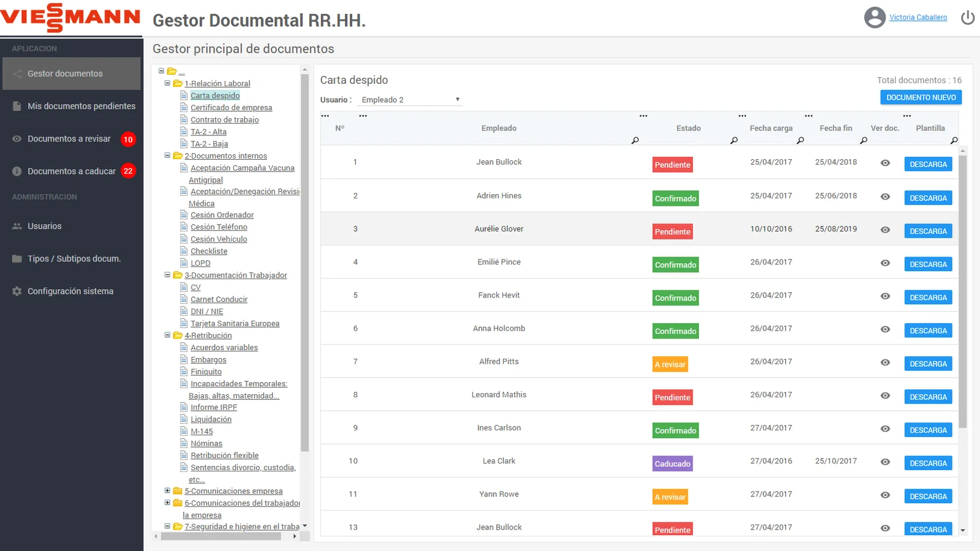This screenshot has width=980, height=551.
Task: Click the three-dots menu above Estado column
Action: click(643, 116)
